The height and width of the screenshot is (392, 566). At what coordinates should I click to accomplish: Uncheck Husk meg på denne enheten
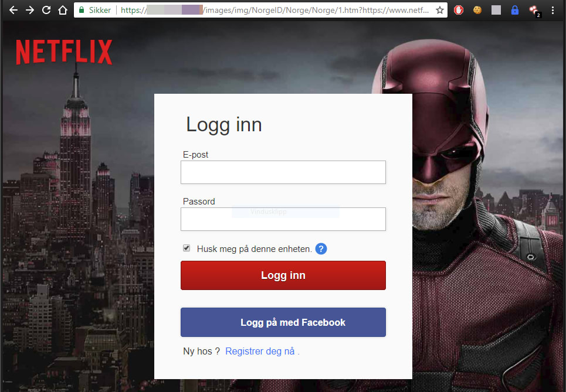[187, 248]
